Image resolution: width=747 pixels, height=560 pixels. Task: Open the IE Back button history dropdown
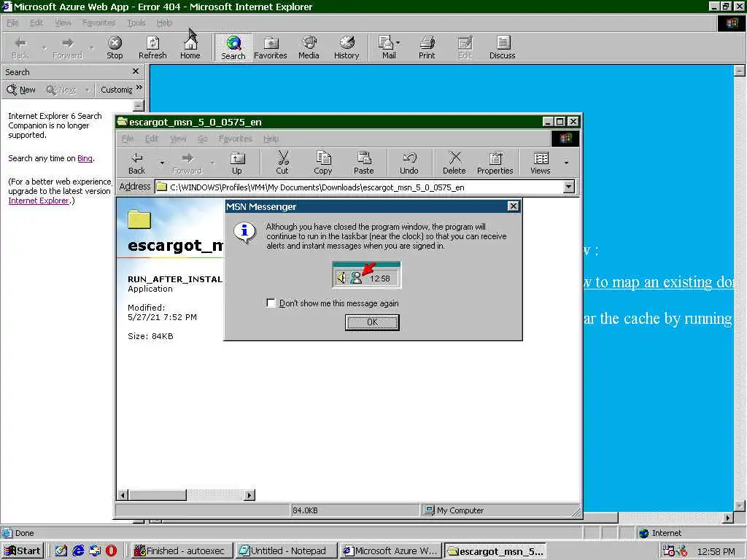(44, 47)
